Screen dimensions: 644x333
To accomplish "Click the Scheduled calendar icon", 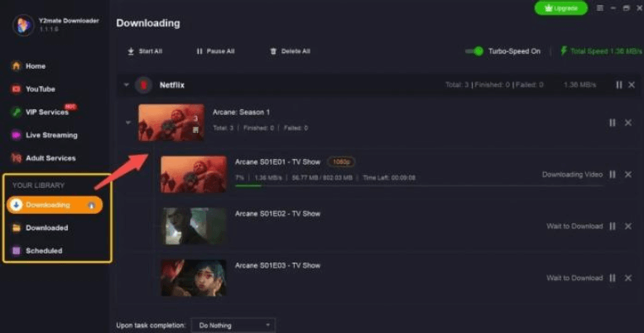I will (17, 251).
